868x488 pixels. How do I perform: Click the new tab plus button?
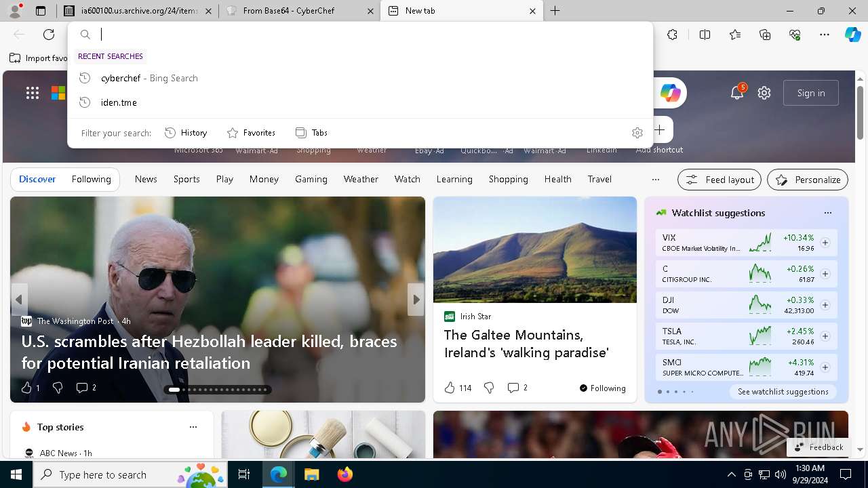(x=555, y=11)
